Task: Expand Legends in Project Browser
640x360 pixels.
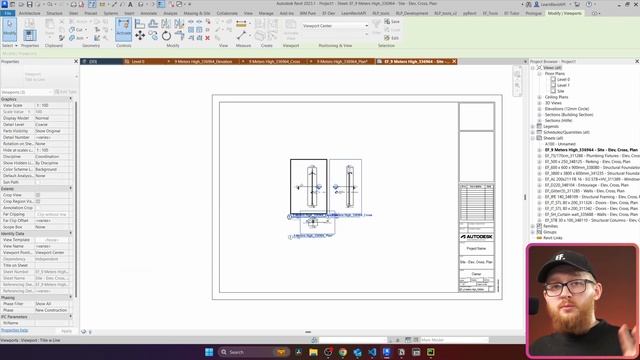Action: [x=533, y=127]
